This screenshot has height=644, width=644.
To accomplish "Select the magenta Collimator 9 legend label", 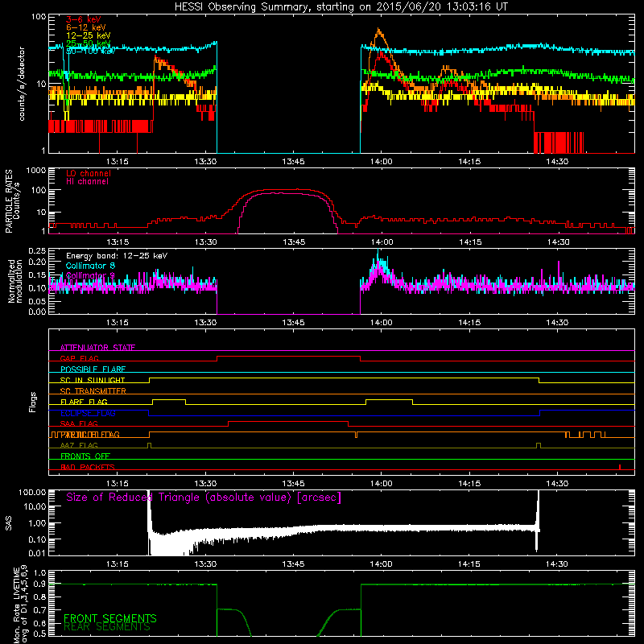I will coord(90,275).
